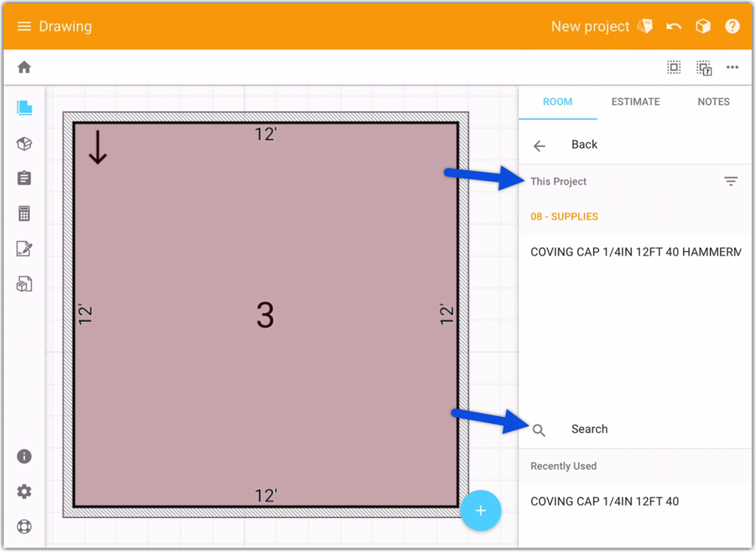Open the product samples icon beside New project
Viewport: 756px width, 552px height.
tap(645, 27)
